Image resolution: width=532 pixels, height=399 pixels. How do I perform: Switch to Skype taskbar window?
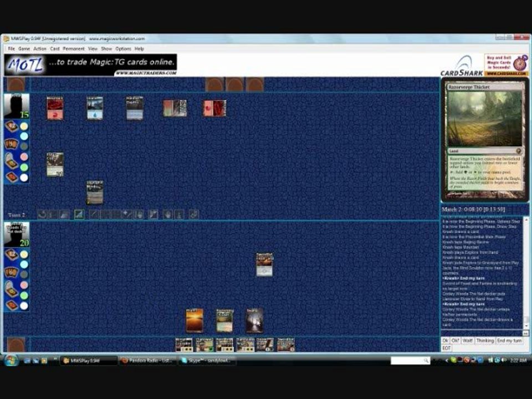(207, 361)
